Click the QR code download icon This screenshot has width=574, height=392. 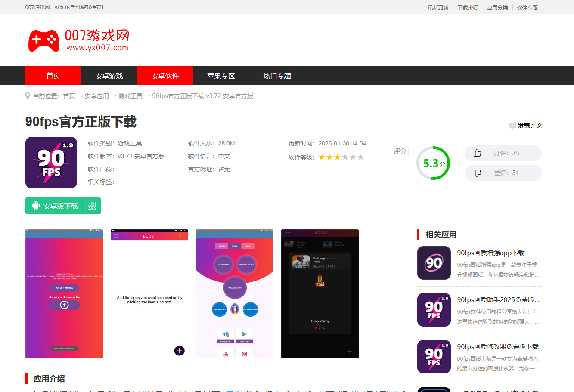92,206
